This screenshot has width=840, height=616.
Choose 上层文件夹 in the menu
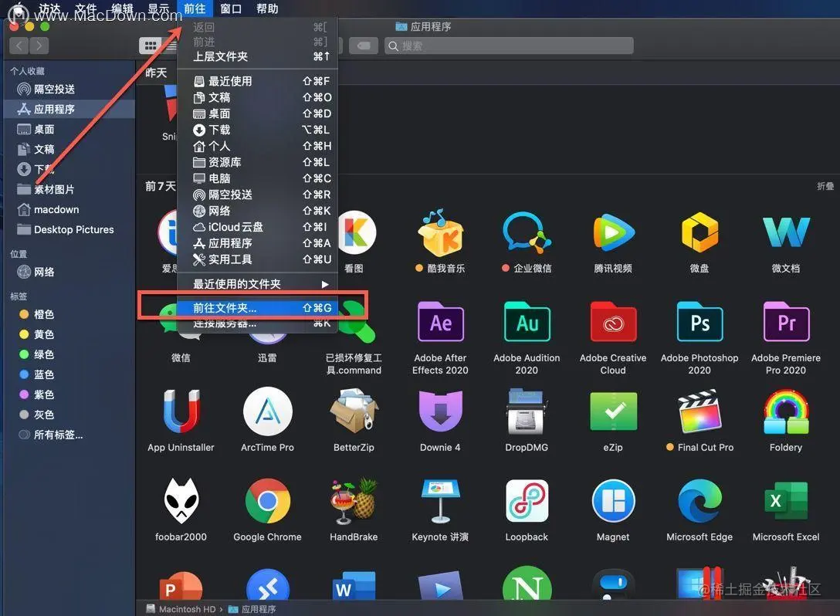coord(257,57)
